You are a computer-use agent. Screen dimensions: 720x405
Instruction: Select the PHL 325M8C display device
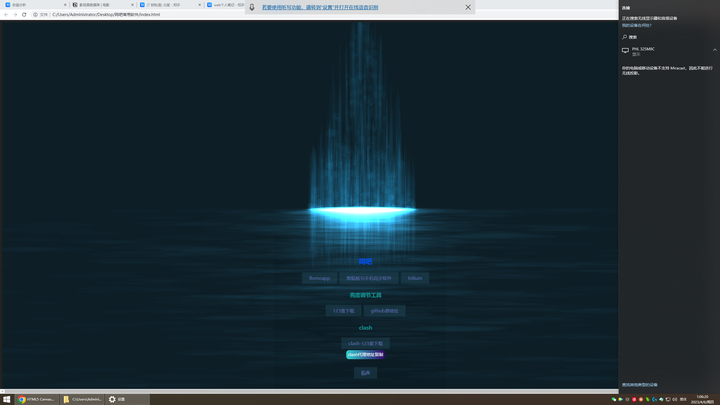pos(669,51)
